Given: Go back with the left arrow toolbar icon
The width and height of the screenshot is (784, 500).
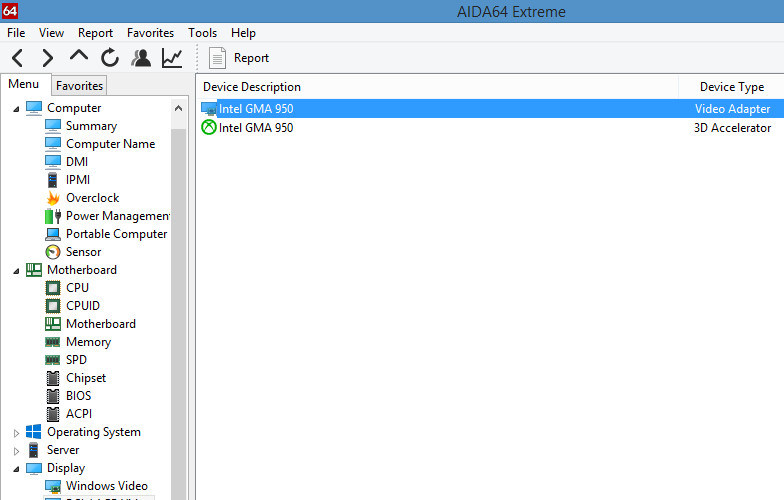Looking at the screenshot, I should pyautogui.click(x=18, y=58).
